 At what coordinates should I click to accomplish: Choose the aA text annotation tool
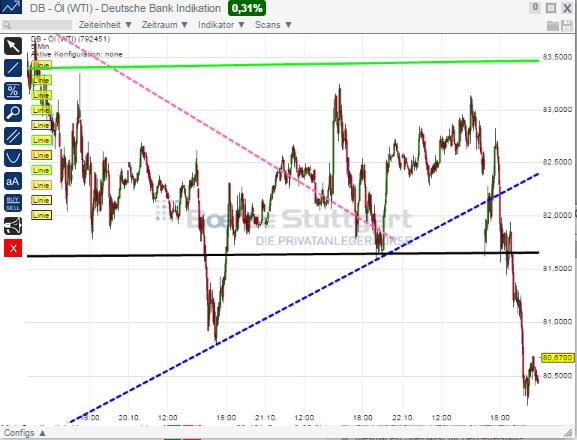click(x=13, y=181)
